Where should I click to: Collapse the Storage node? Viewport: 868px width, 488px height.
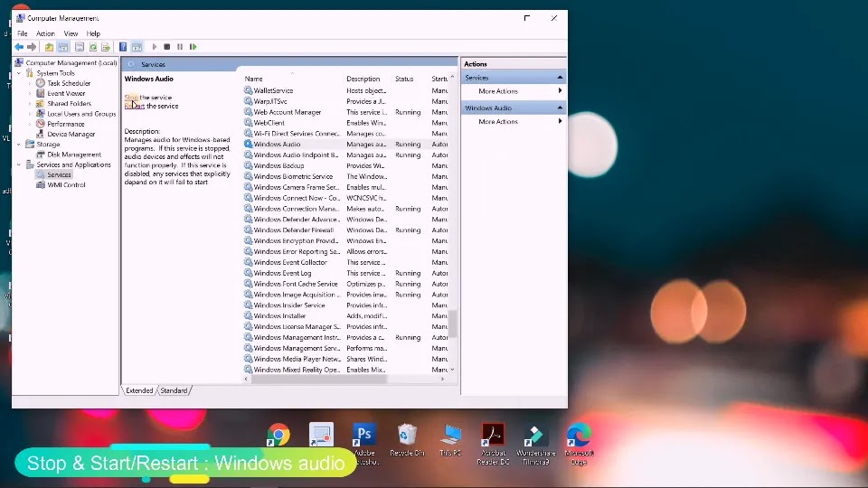[x=19, y=145]
